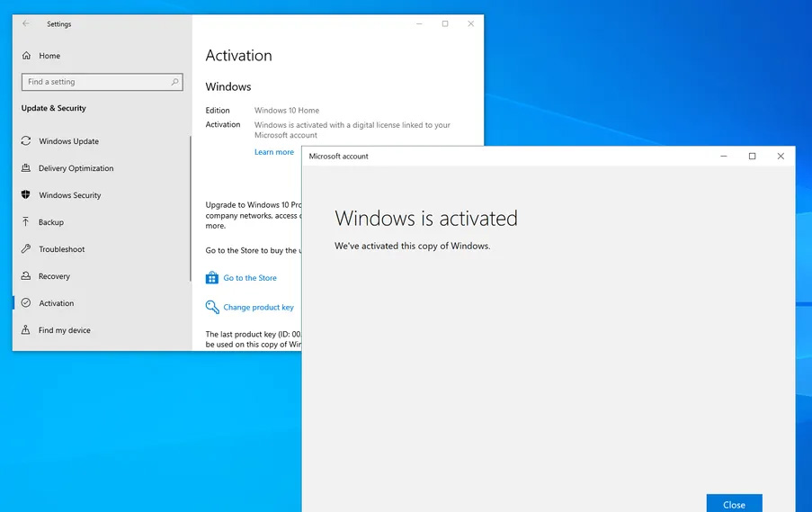The height and width of the screenshot is (512, 812).
Task: Click the Recovery icon in sidebar
Action: [x=26, y=276]
